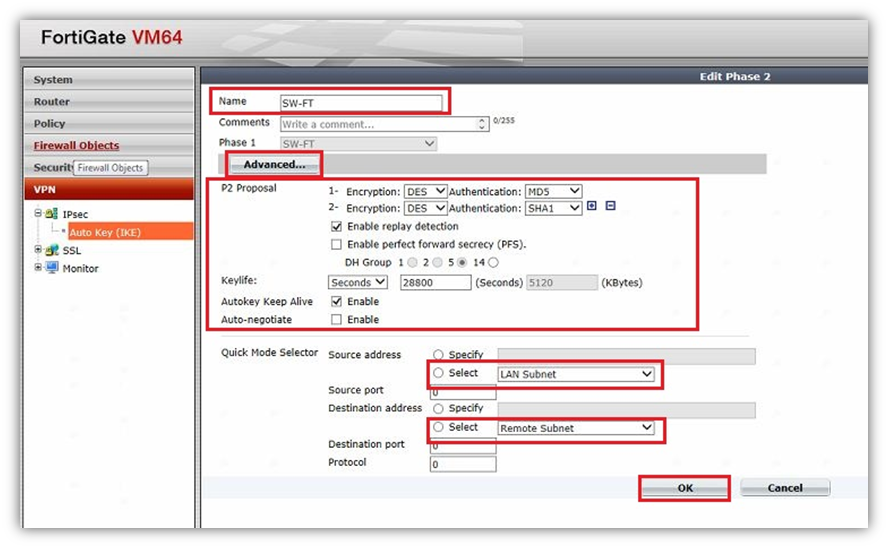
Task: Select DH Group 2 radio button
Action: [x=437, y=263]
